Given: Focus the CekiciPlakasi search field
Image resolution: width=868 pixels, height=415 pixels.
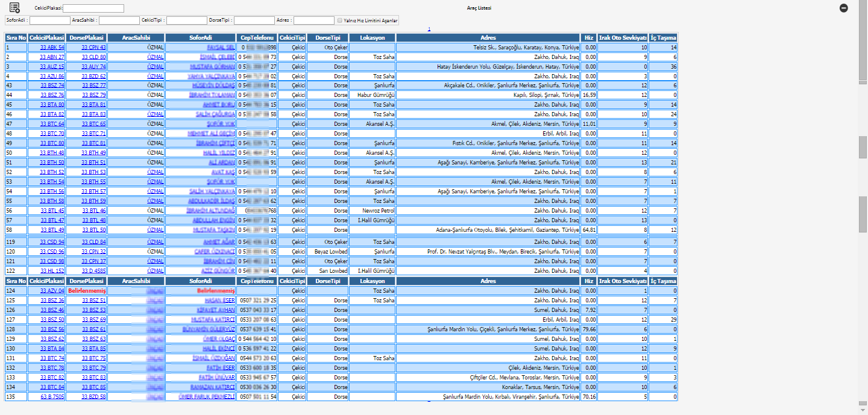Looking at the screenshot, I should tap(93, 8).
